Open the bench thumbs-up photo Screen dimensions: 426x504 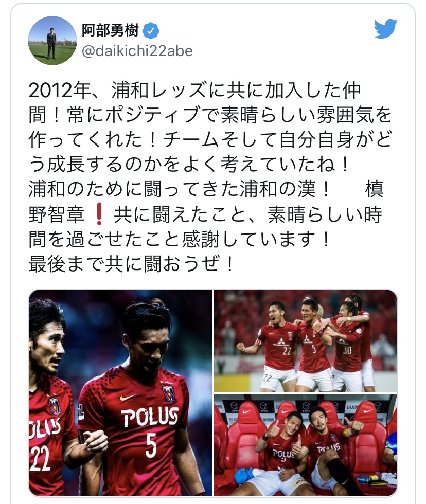tap(306, 445)
